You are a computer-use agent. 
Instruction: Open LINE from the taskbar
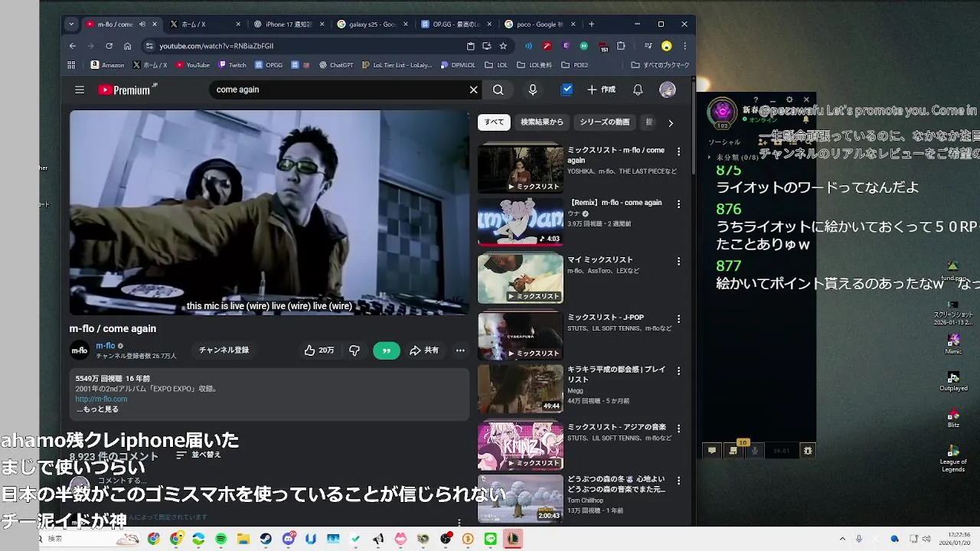point(491,539)
